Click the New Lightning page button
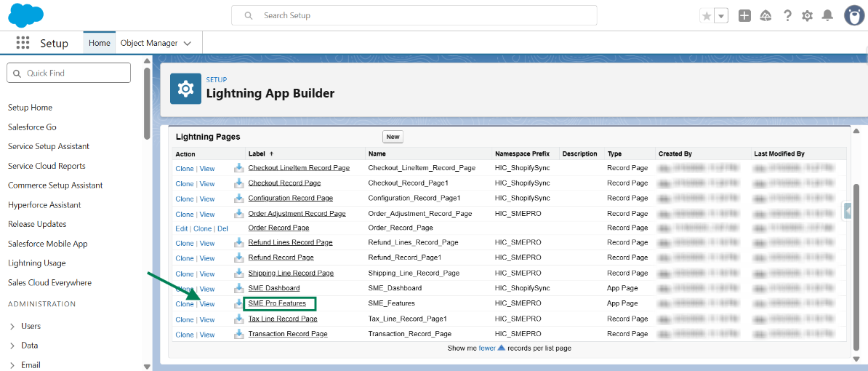Image resolution: width=868 pixels, height=371 pixels. point(393,137)
